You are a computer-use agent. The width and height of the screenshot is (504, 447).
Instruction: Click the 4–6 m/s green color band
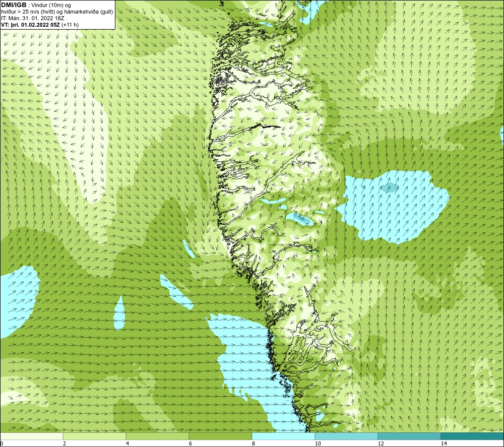[157, 436]
